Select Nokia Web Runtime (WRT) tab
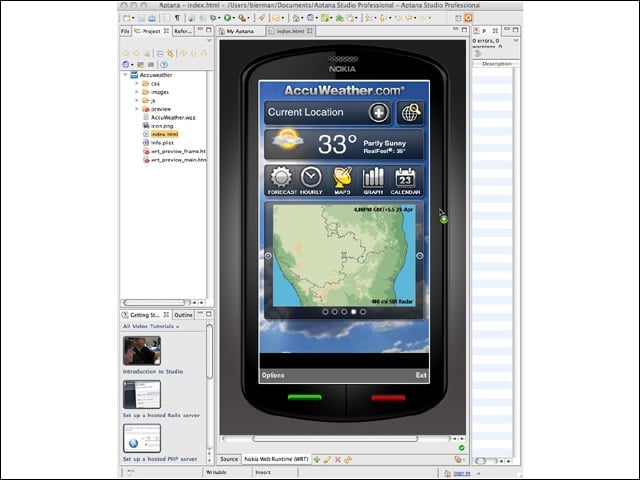 pos(276,459)
